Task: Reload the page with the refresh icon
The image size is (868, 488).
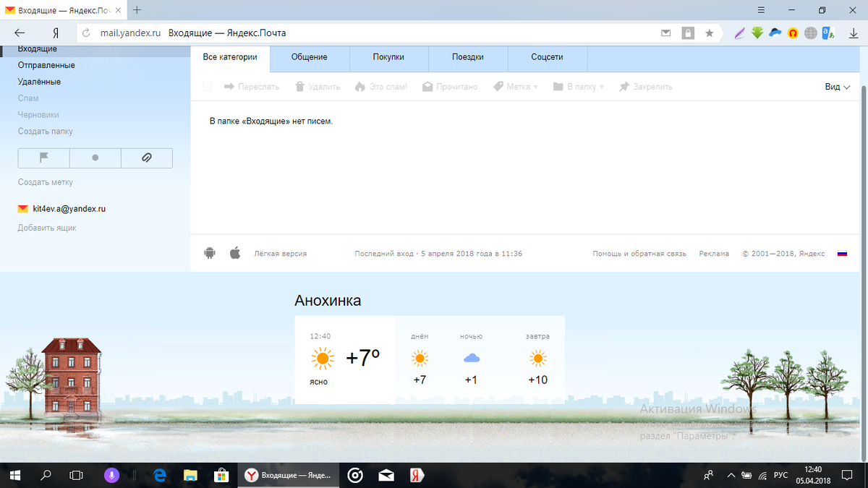Action: tap(86, 33)
